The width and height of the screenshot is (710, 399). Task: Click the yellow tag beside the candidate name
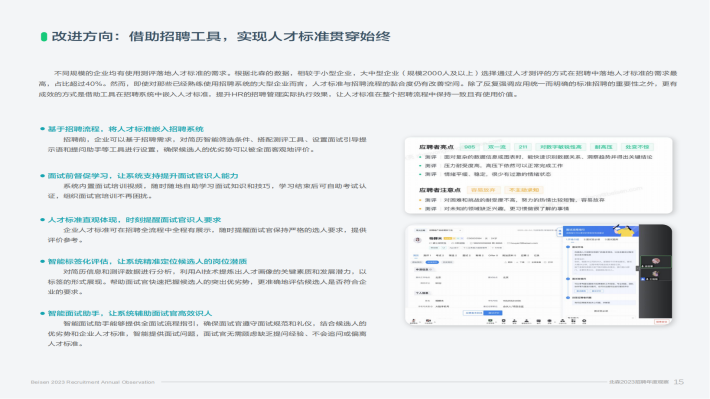tap(448, 238)
